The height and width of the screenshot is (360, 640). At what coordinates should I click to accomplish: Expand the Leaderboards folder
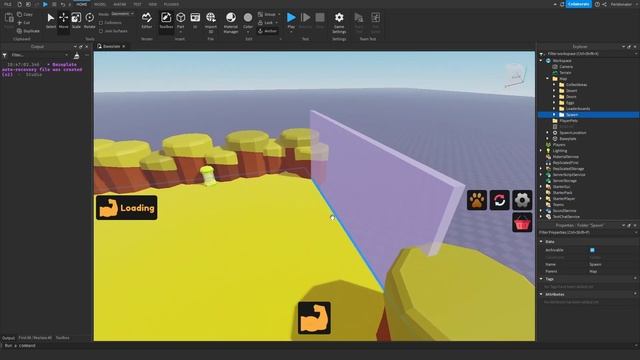554,109
